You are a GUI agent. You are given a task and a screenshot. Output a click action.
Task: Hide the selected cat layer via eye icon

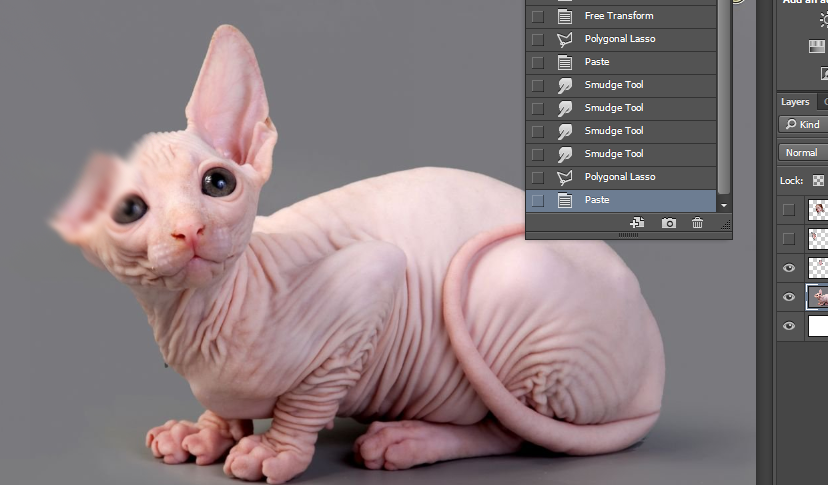[x=790, y=297]
